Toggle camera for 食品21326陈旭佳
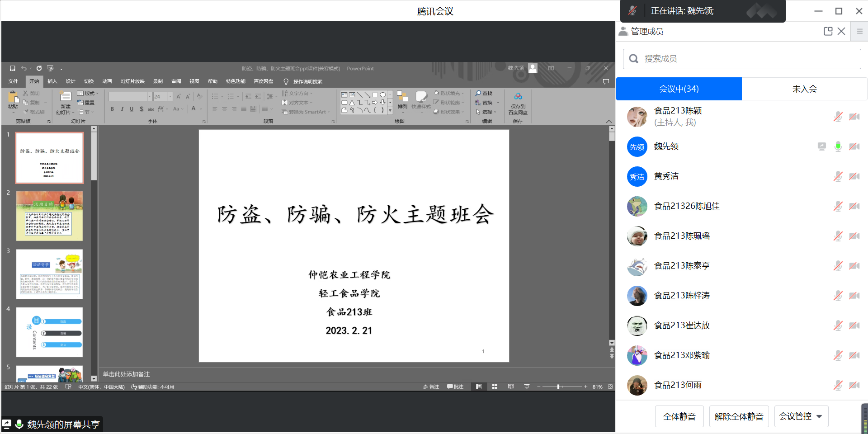The height and width of the screenshot is (434, 868). pos(854,206)
